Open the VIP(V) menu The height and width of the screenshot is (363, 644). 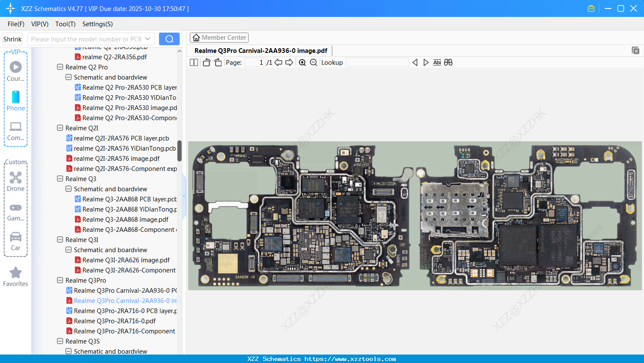pos(40,24)
